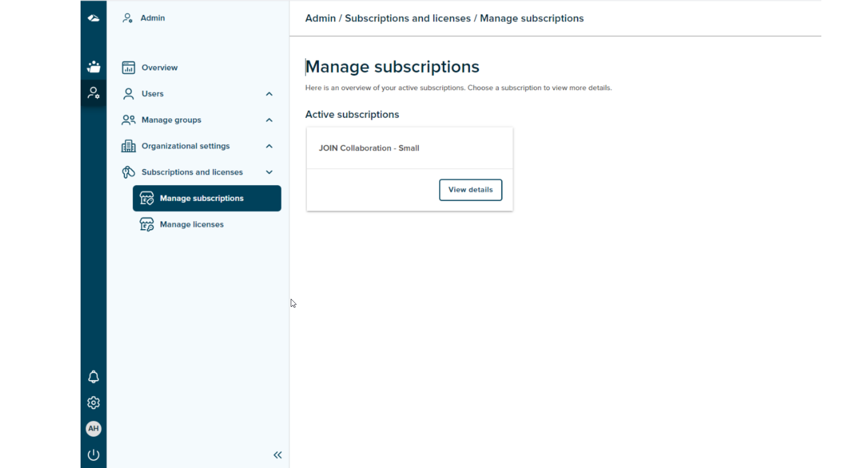The width and height of the screenshot is (868, 468).
Task: Click View details button
Action: [470, 189]
